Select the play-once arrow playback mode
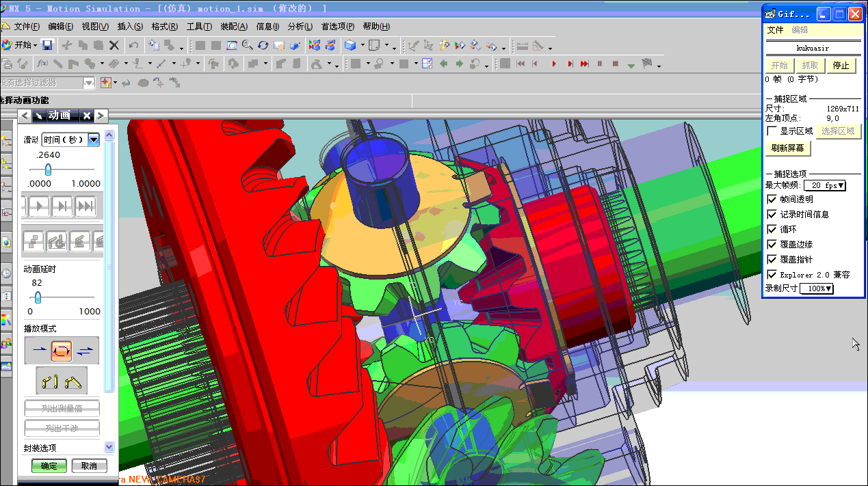Image resolution: width=868 pixels, height=486 pixels. tap(39, 351)
